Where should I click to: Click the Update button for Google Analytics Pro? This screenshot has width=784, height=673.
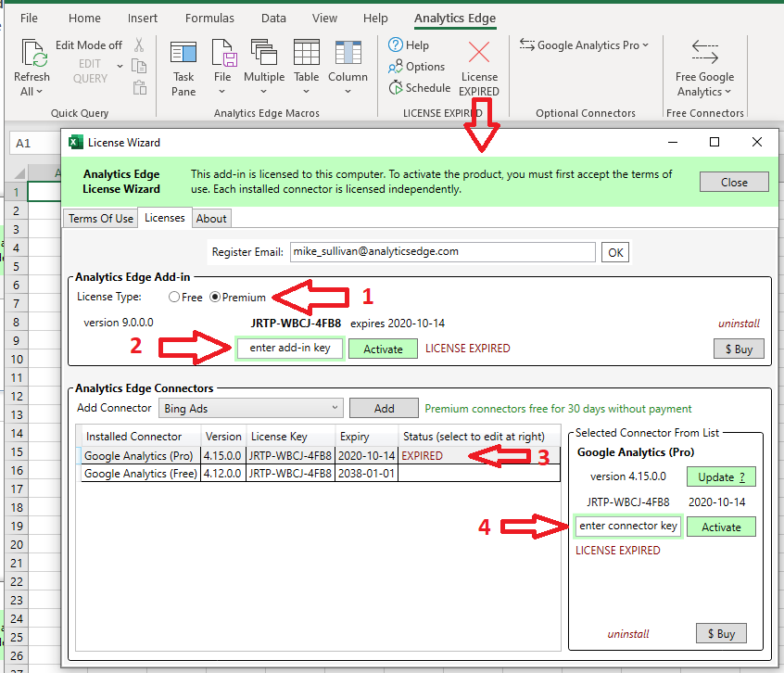click(721, 476)
